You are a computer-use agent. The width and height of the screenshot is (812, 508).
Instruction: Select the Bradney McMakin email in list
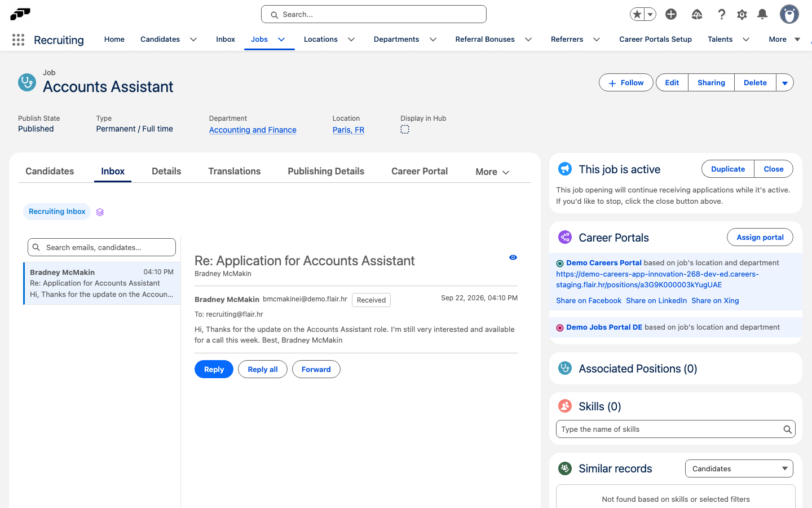coord(102,283)
